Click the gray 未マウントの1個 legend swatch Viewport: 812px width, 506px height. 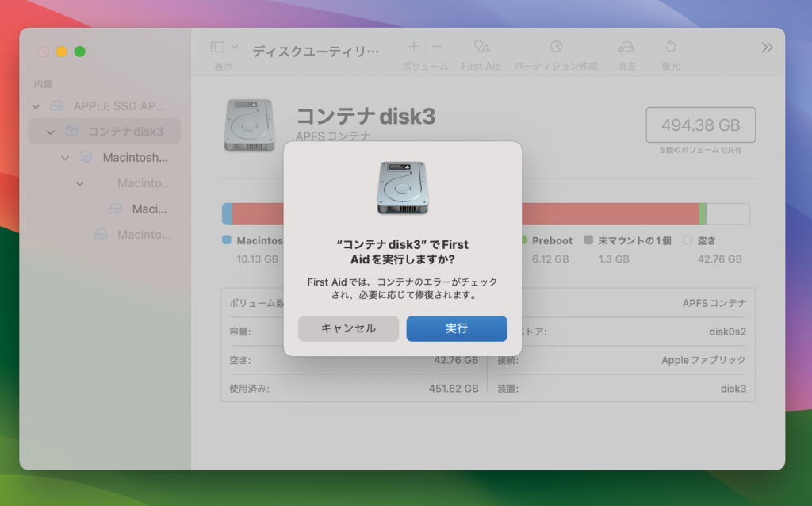[588, 240]
